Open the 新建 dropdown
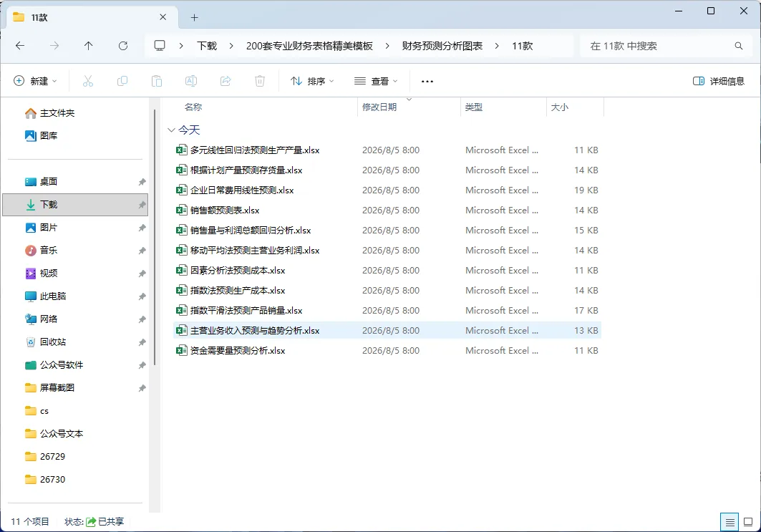761x532 pixels. click(35, 81)
